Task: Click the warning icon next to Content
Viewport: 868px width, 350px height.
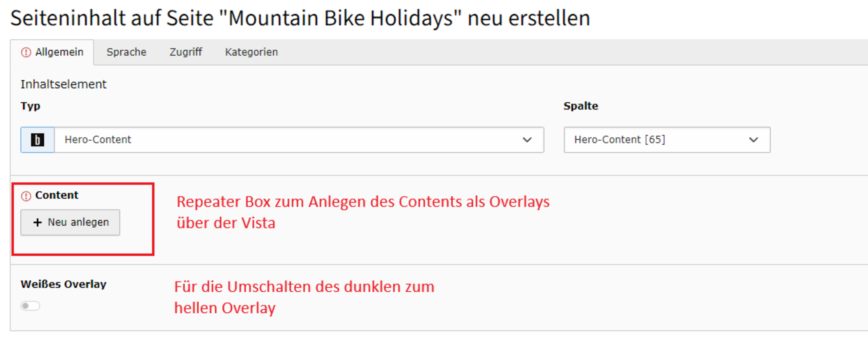Action: tap(26, 196)
